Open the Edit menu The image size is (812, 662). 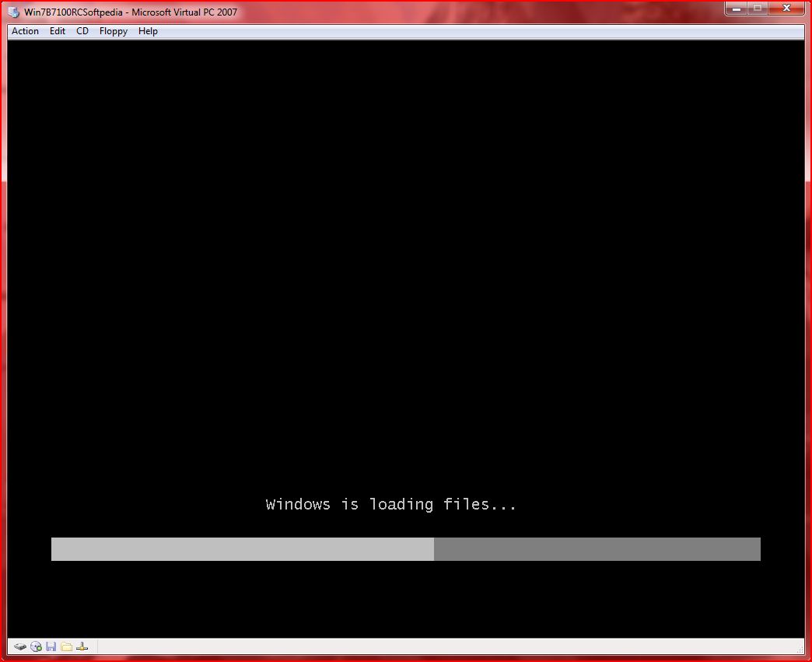click(57, 31)
